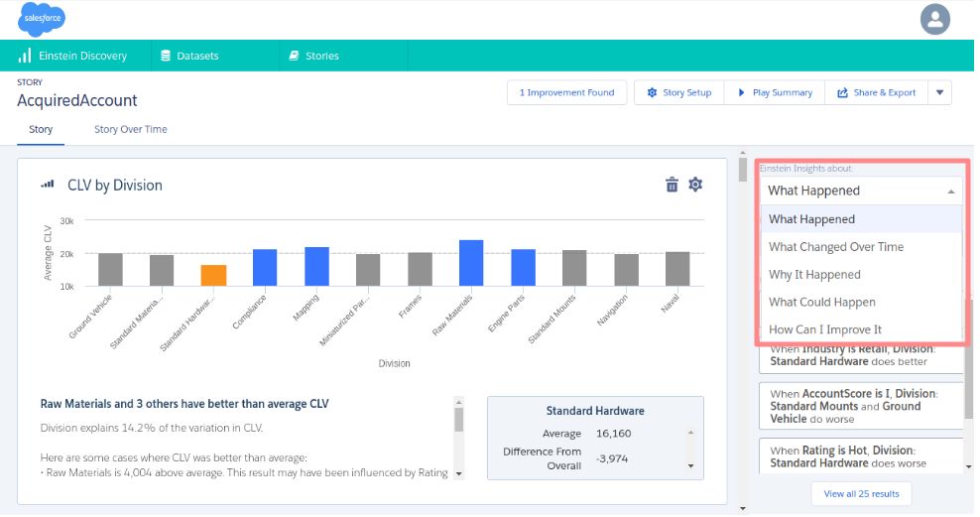This screenshot has width=980, height=517.
Task: Click the orange Standard Hardware bar
Action: (213, 276)
